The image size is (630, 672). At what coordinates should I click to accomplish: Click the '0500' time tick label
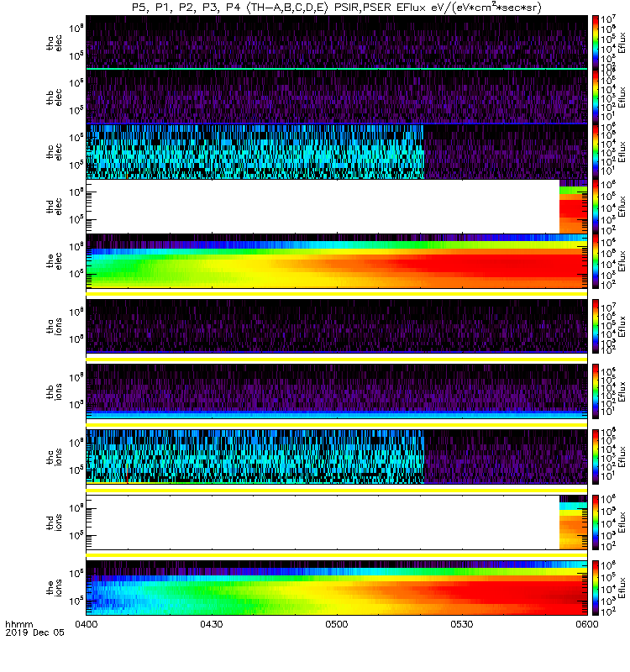337,624
